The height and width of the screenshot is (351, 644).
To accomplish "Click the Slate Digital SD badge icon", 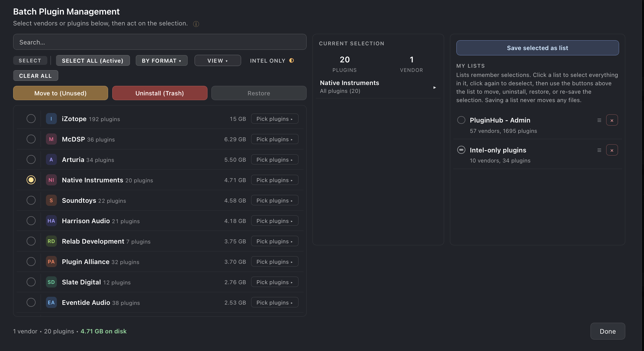I will tap(51, 282).
